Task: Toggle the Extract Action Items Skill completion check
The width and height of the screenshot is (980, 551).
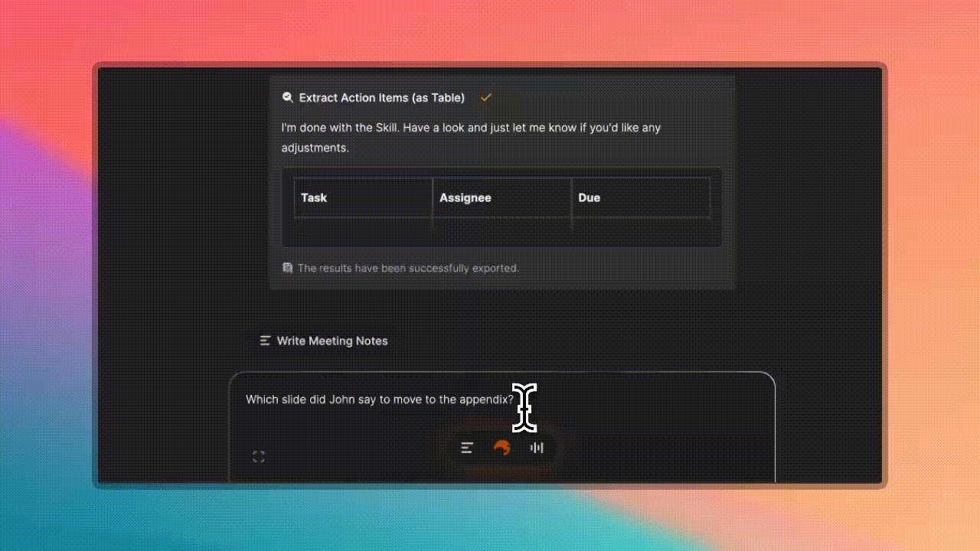Action: [485, 97]
